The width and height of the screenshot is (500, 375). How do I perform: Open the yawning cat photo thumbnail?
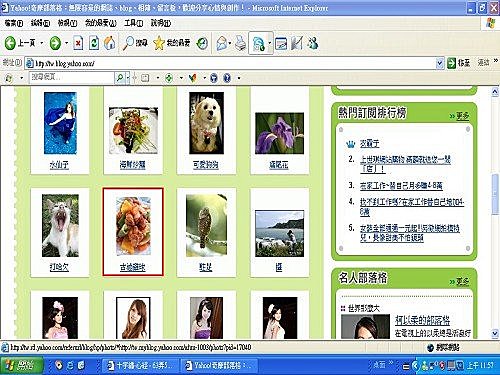coord(60,226)
